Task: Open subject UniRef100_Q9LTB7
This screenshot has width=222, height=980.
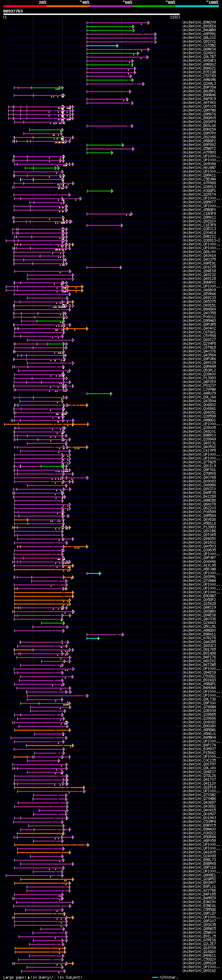Action: pyautogui.click(x=199, y=57)
